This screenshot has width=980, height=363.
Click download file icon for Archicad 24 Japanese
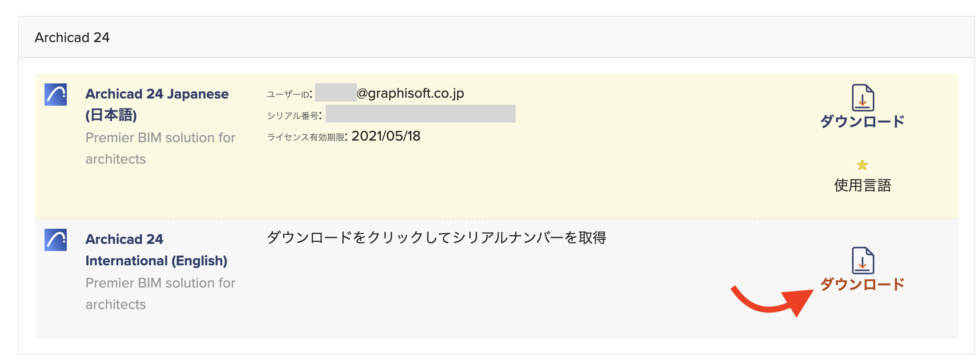pos(863,98)
